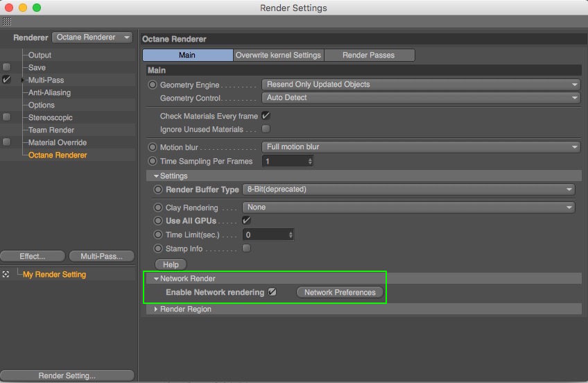Click the My Render Setting target icon

click(x=6, y=275)
